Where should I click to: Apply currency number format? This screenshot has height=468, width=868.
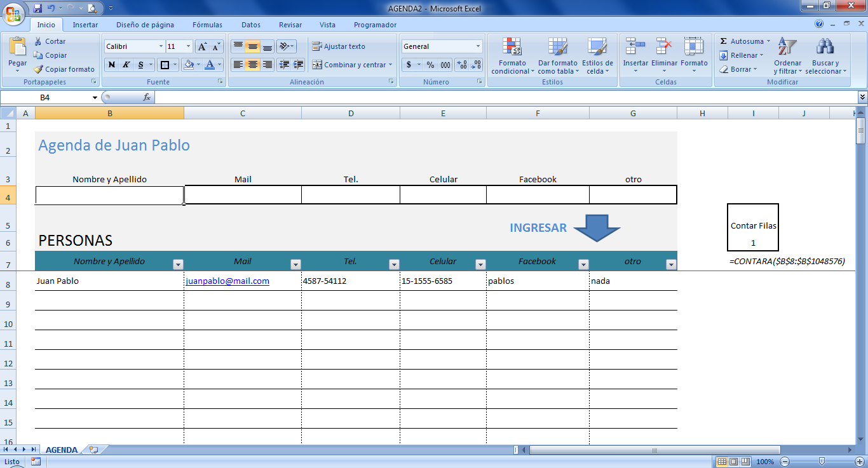point(409,65)
